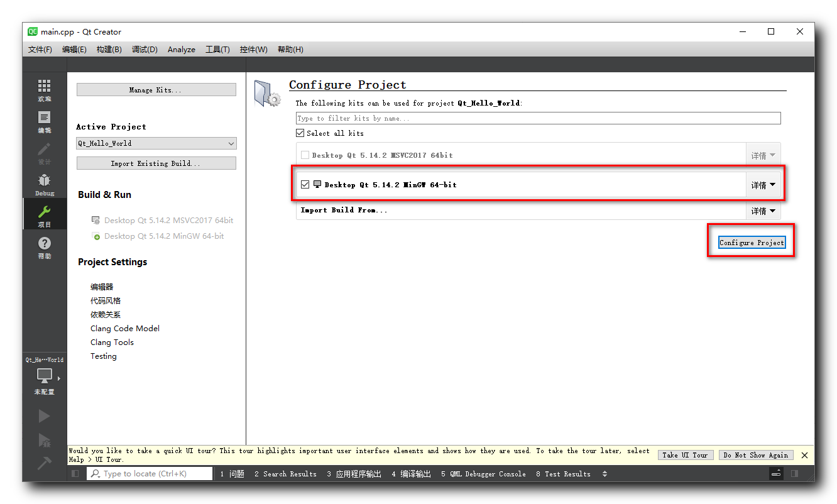Open the 工具(T) menu
Screen dimensions: 837x504
(x=217, y=50)
